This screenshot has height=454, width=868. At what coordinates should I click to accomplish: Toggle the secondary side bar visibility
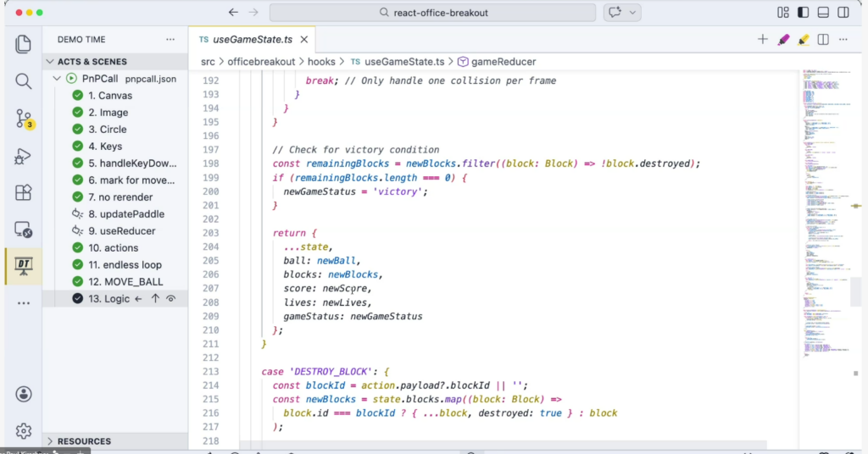pyautogui.click(x=843, y=13)
